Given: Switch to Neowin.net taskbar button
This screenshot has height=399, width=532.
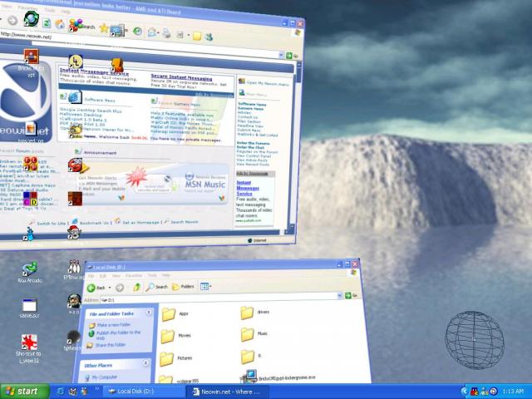Looking at the screenshot, I should click(x=226, y=392).
